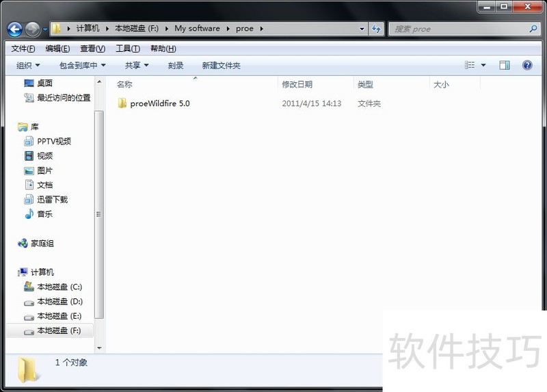Open the PPTV视频 library
Viewport: 547px width, 392px height.
54,141
